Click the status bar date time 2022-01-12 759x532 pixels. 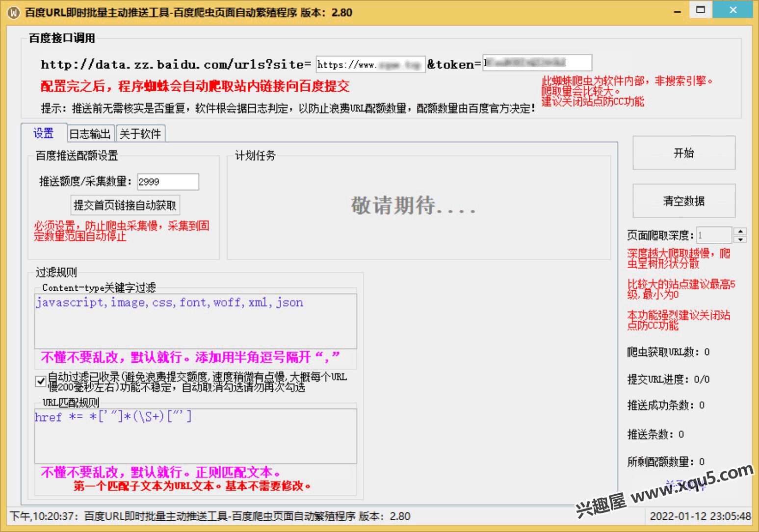[700, 516]
